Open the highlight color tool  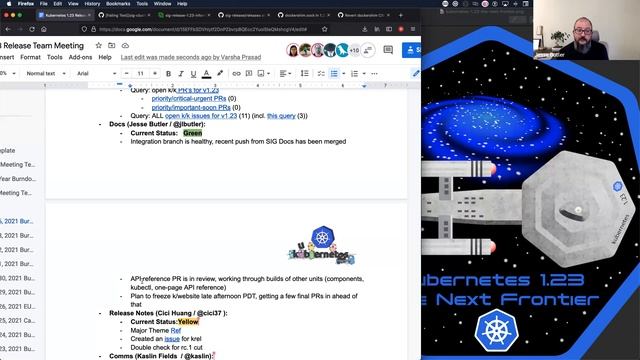point(220,73)
